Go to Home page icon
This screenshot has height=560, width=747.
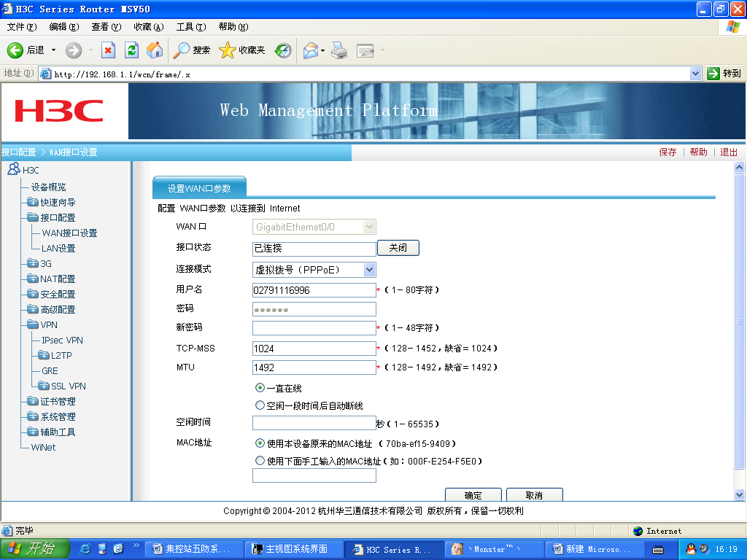[x=155, y=50]
